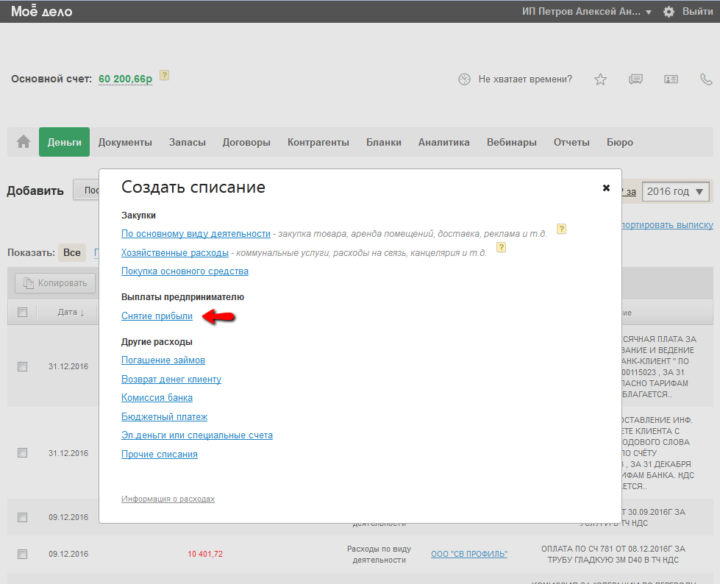
Task: Open the 'Отчеты' tab
Action: (571, 142)
